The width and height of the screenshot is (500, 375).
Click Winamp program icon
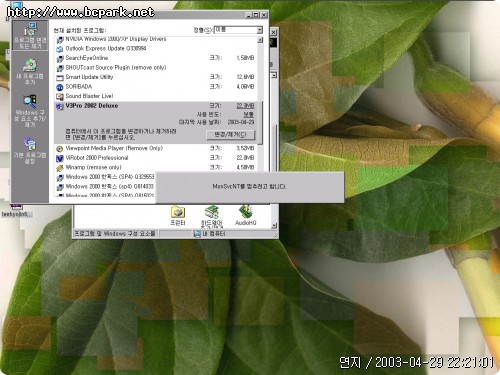tap(60, 168)
